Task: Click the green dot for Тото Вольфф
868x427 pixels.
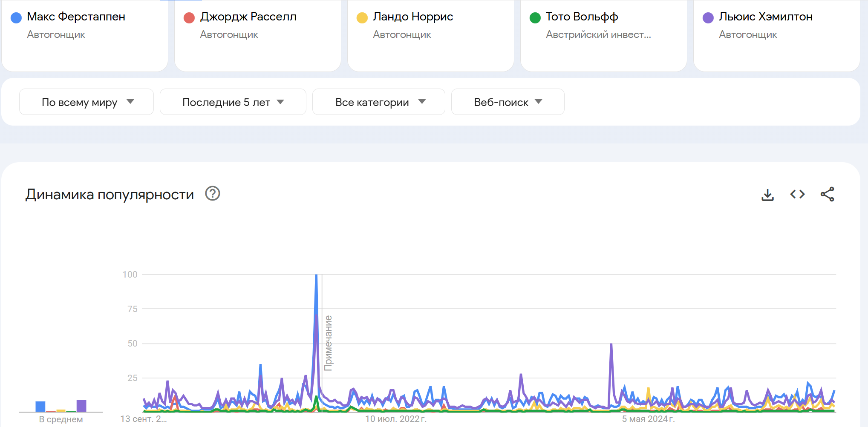Action: 535,18
